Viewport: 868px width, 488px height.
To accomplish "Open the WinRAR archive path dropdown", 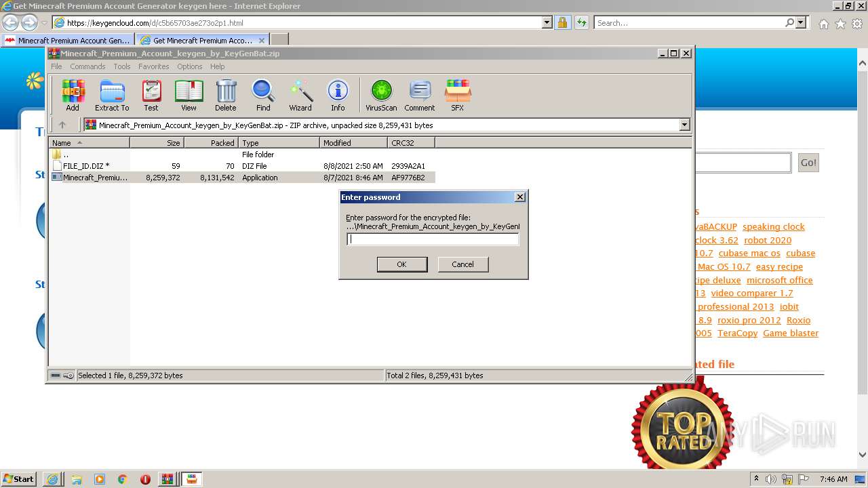I will click(684, 125).
